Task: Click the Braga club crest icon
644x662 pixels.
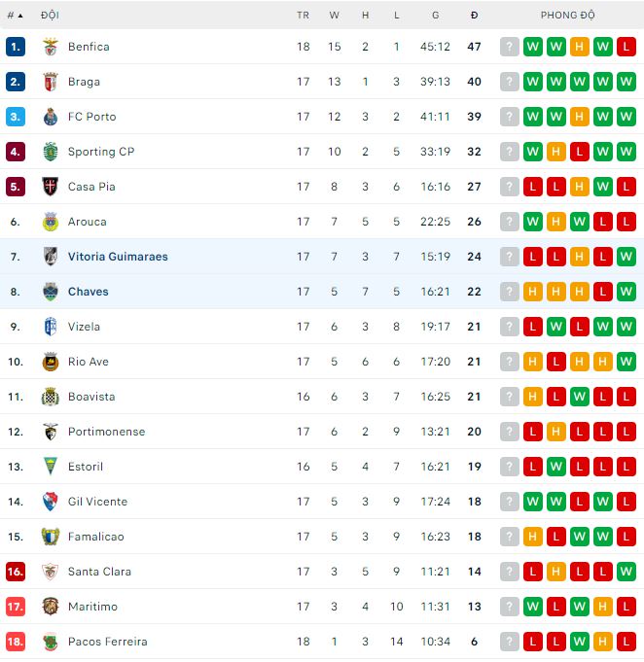Action: pyautogui.click(x=51, y=82)
